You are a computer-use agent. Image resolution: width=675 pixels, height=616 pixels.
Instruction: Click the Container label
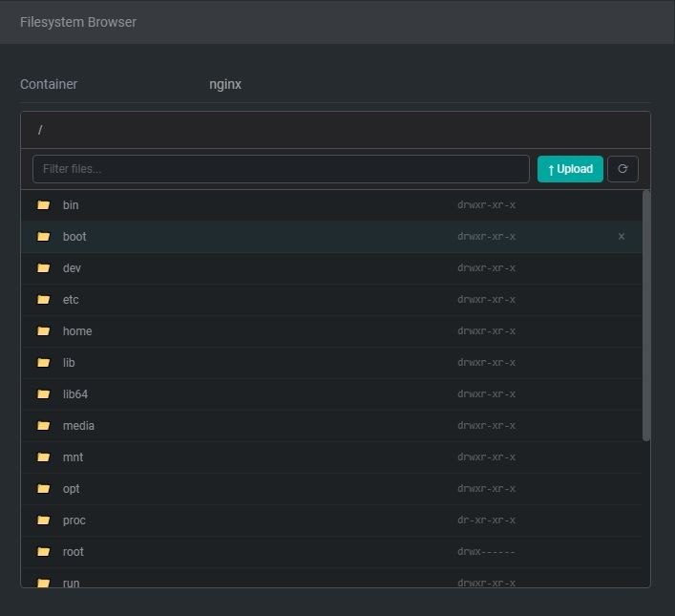(49, 84)
